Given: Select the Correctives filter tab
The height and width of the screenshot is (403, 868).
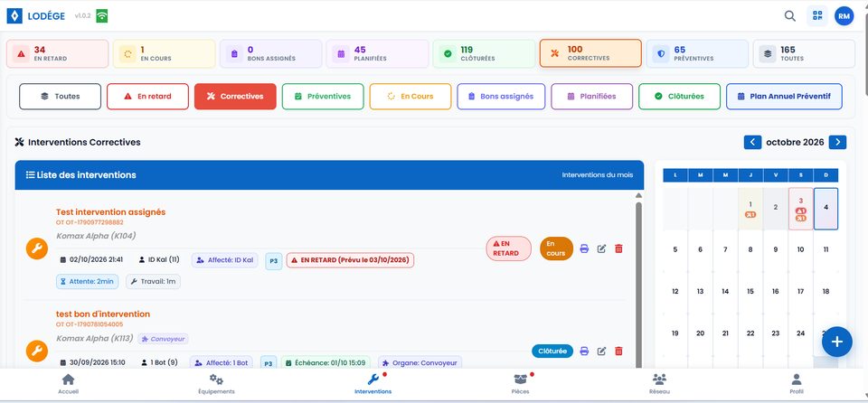Looking at the screenshot, I should [235, 97].
